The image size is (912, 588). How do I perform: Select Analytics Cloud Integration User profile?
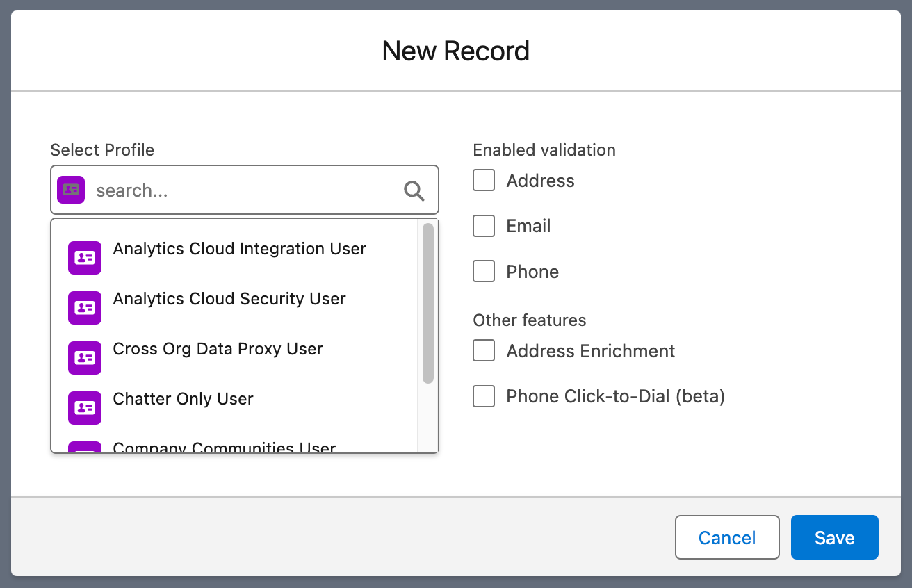point(235,257)
